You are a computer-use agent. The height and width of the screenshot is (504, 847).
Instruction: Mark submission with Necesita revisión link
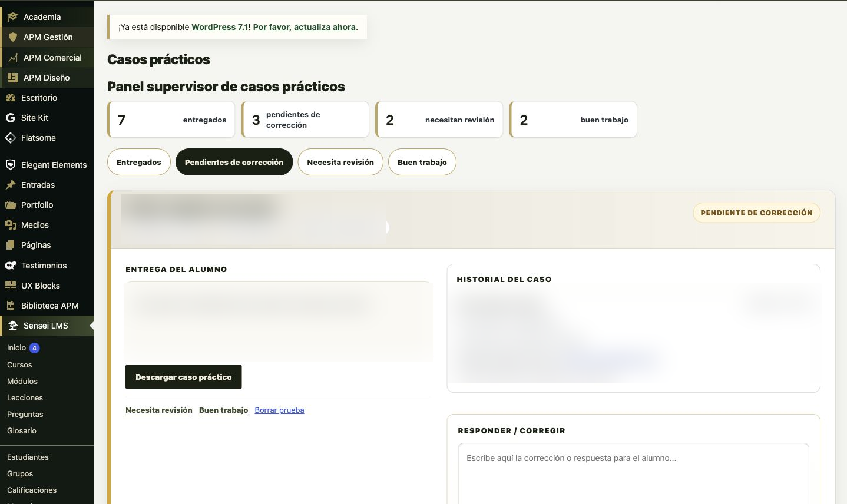point(159,410)
